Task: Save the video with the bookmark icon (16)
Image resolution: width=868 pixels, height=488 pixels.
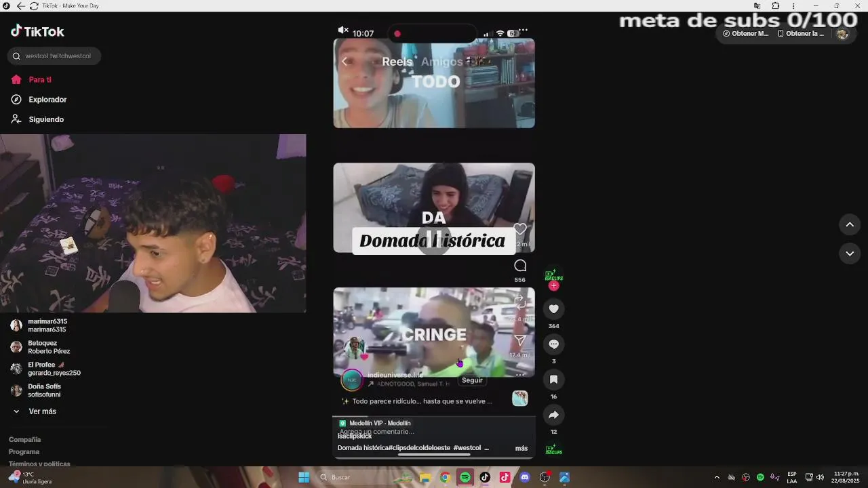Action: 553,380
